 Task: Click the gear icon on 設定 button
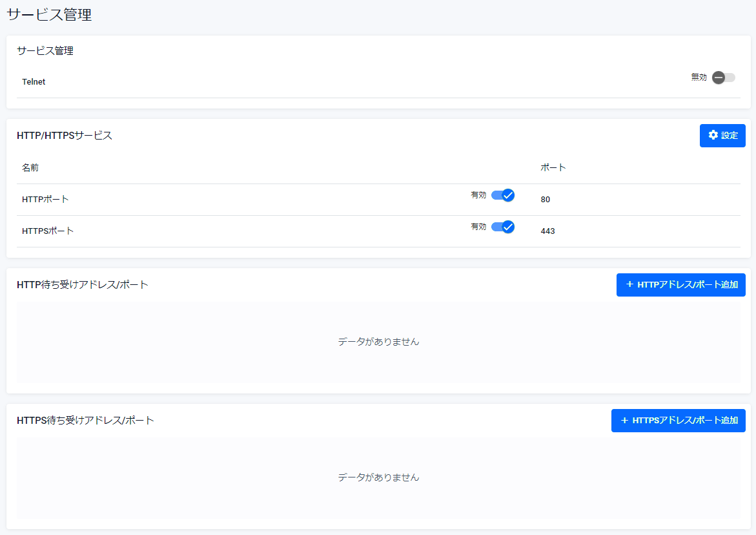pyautogui.click(x=713, y=135)
